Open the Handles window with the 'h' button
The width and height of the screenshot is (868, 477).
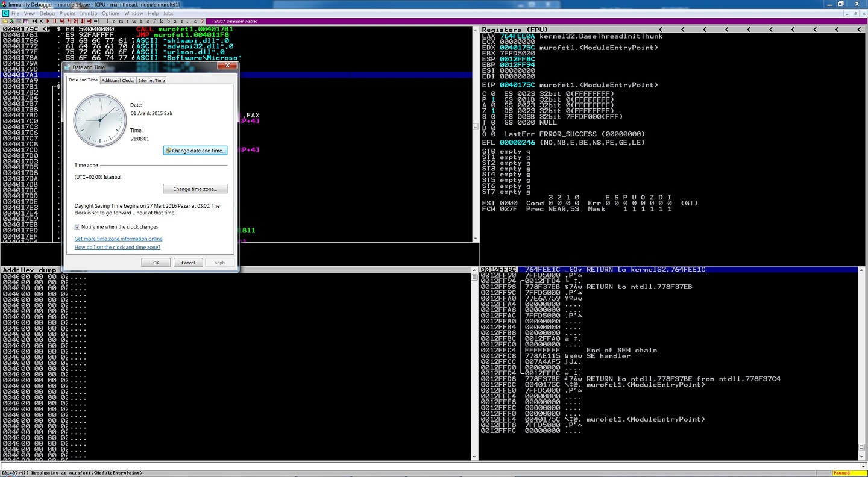pos(141,21)
